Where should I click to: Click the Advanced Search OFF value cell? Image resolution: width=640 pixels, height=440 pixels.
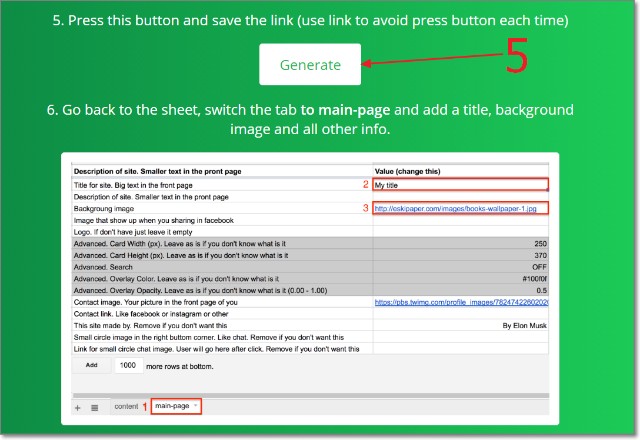click(x=461, y=267)
